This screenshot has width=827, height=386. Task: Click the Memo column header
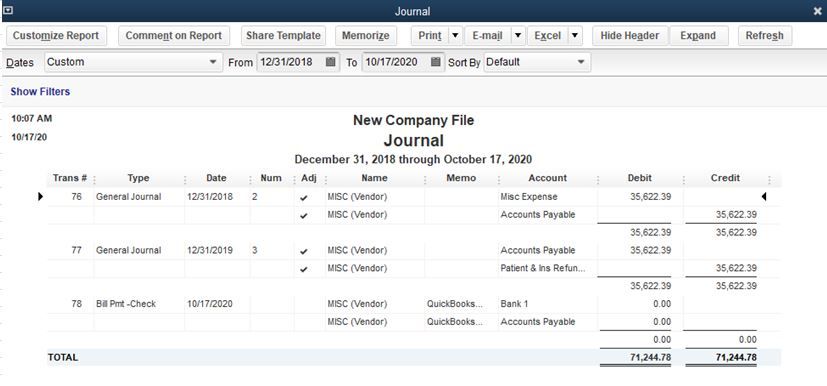461,178
